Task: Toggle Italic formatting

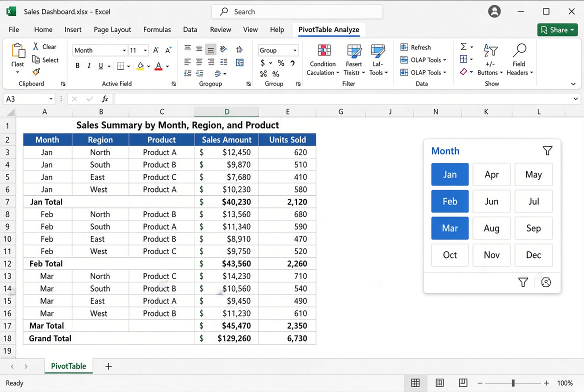Action: click(88, 66)
